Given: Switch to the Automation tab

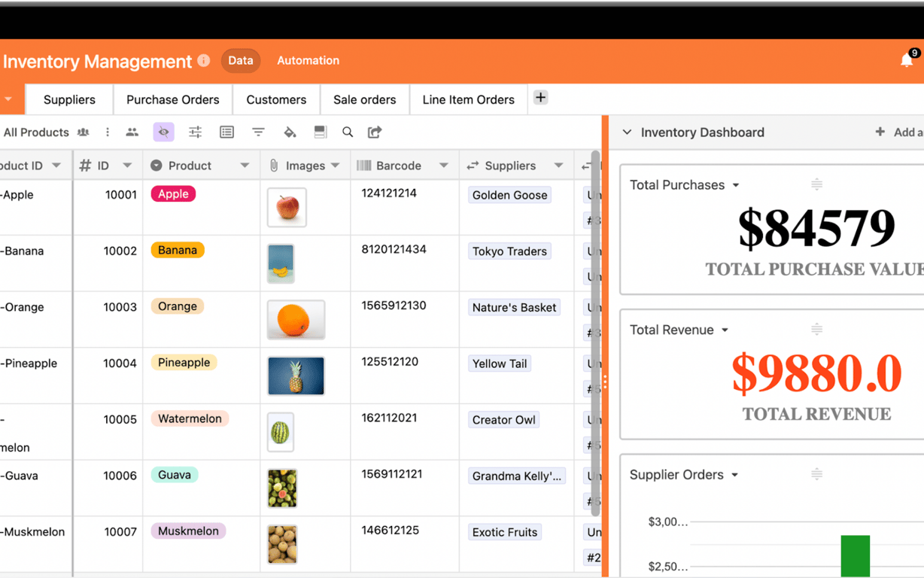Looking at the screenshot, I should click(308, 60).
